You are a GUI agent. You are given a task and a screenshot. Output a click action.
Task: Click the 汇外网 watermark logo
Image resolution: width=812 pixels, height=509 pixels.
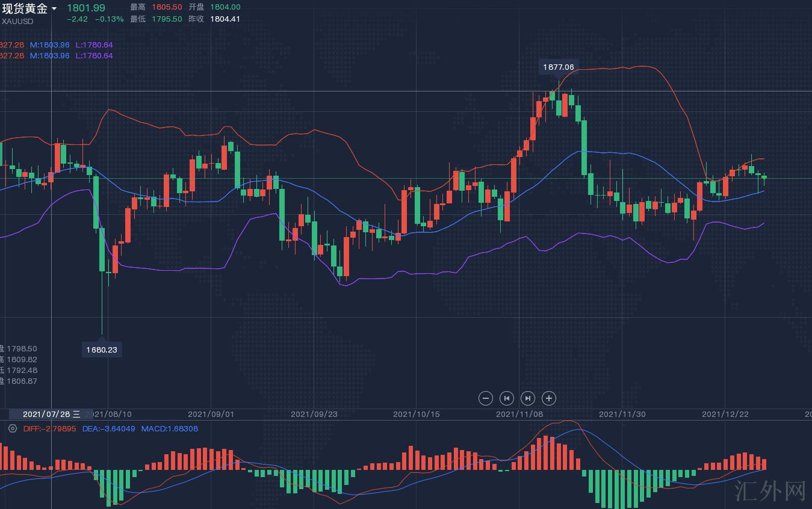point(770,491)
